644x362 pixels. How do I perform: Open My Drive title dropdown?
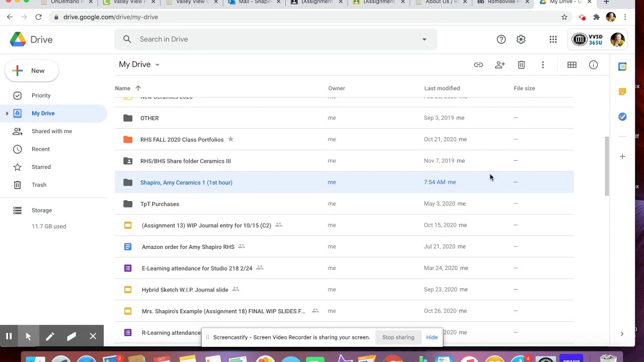(139, 64)
